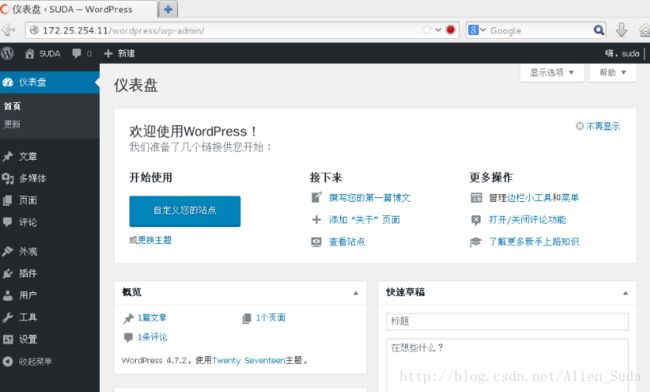Screen dimensions: 650x392
Task: Collapse the 概览 widget panel
Action: pyautogui.click(x=356, y=293)
